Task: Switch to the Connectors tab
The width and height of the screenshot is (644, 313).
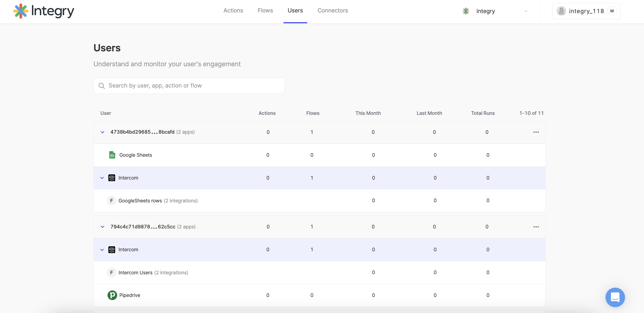Action: pyautogui.click(x=332, y=10)
